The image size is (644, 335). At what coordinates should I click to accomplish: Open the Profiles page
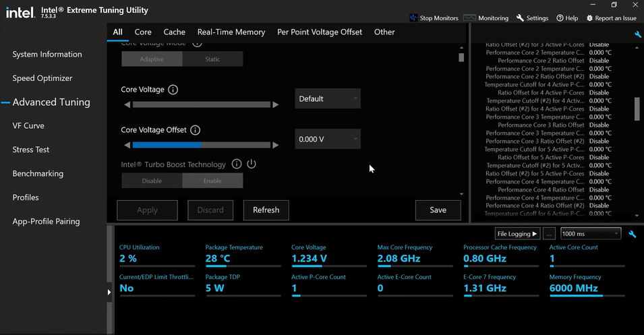tap(26, 197)
